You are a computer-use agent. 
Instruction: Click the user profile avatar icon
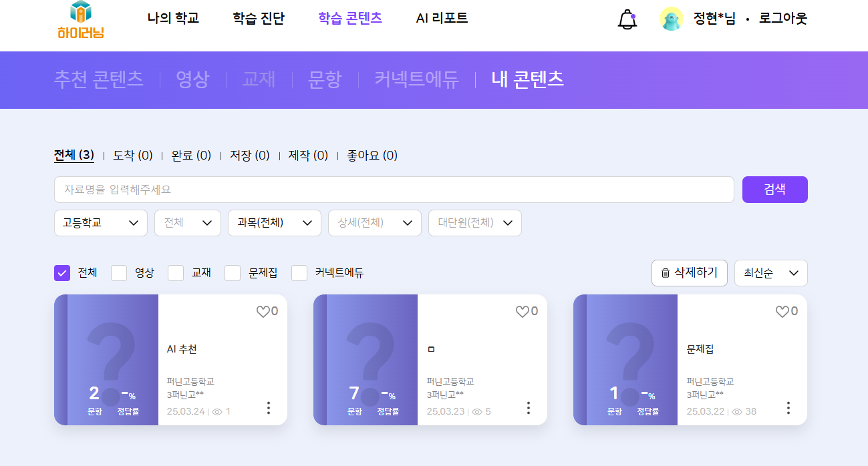pos(671,19)
